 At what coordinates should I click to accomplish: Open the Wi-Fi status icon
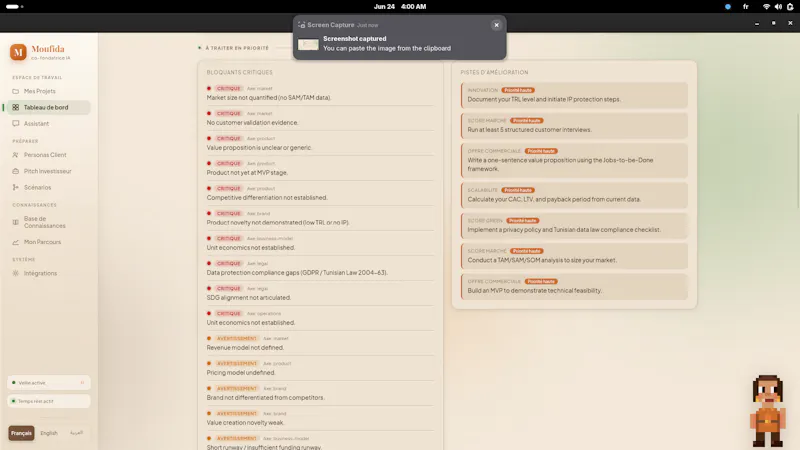pos(766,7)
